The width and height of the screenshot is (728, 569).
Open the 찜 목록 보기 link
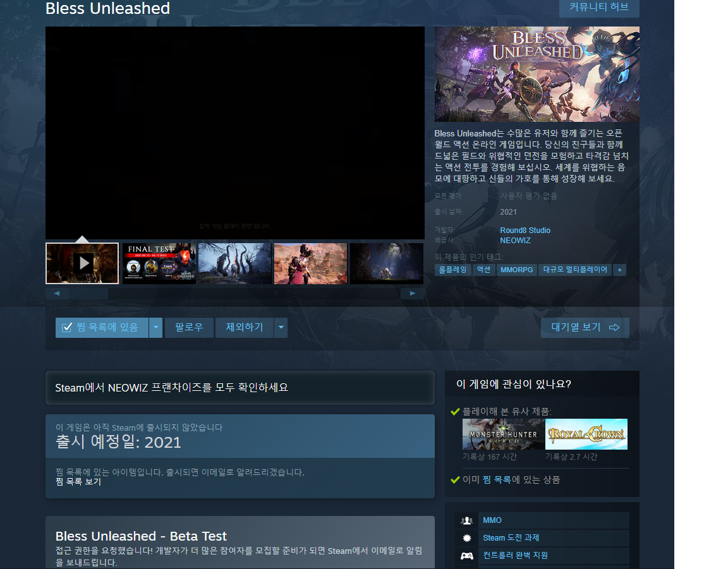pos(78,482)
